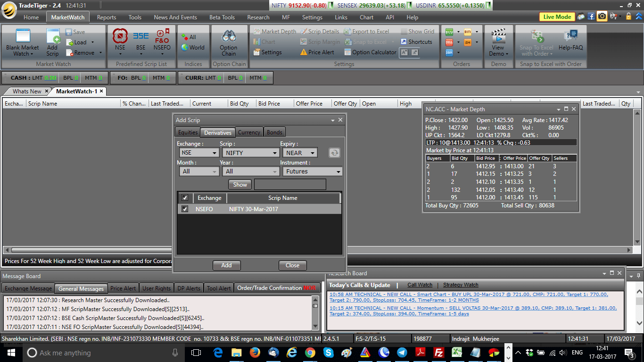Switch to the Currency tab

tap(249, 132)
